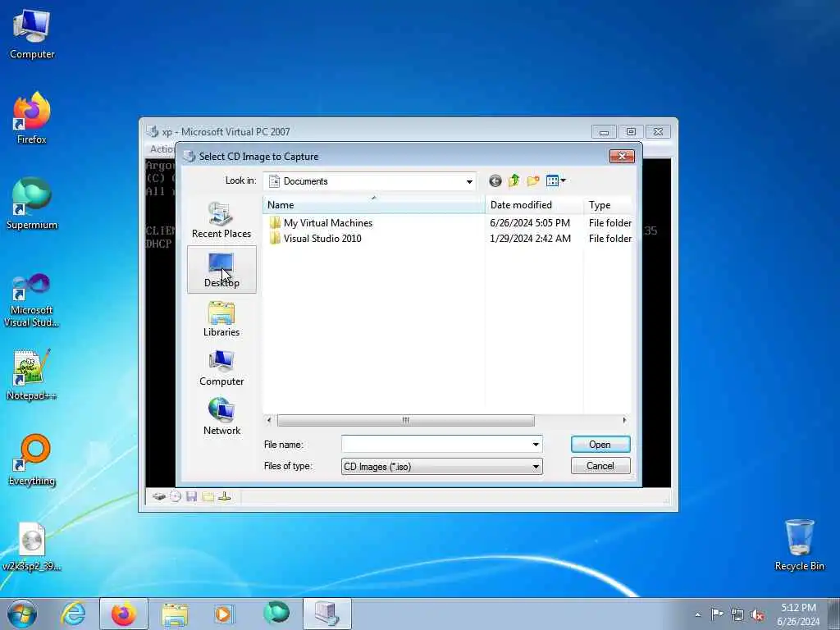Expand the File name dropdown arrow
This screenshot has height=630, width=840.
pyautogui.click(x=535, y=444)
